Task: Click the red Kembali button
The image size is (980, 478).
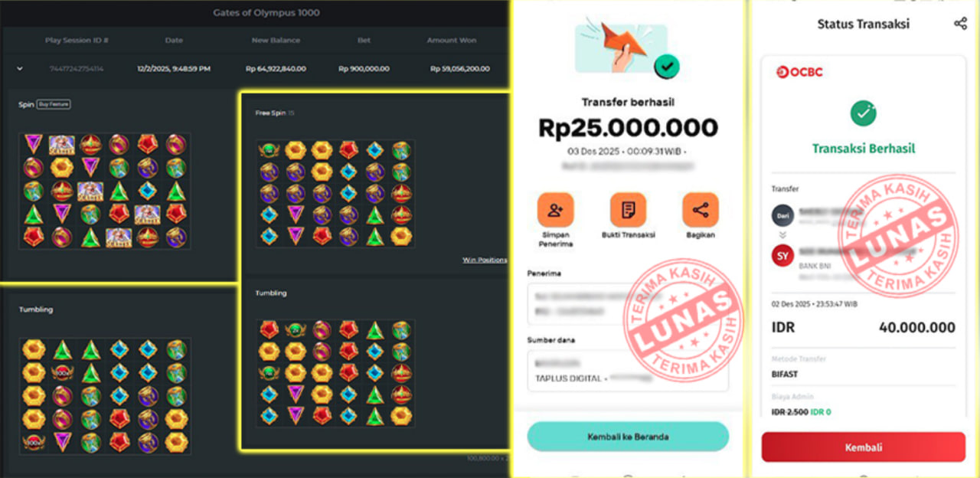Action: click(x=863, y=447)
